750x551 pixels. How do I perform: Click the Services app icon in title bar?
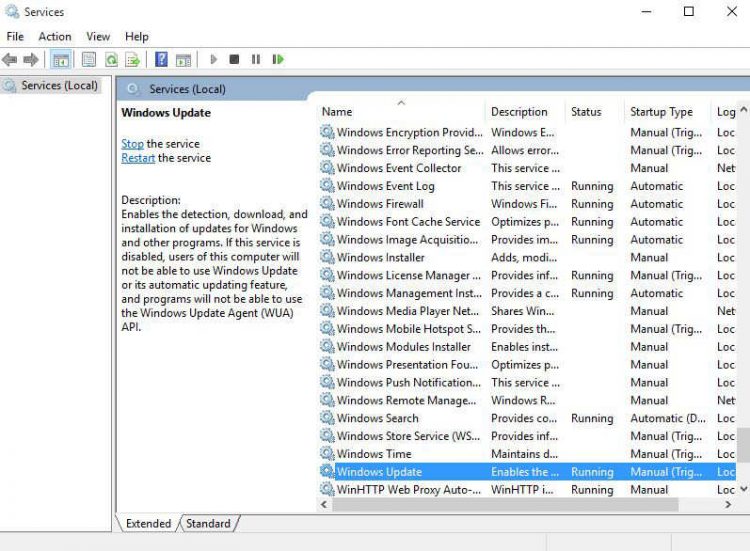(12, 11)
